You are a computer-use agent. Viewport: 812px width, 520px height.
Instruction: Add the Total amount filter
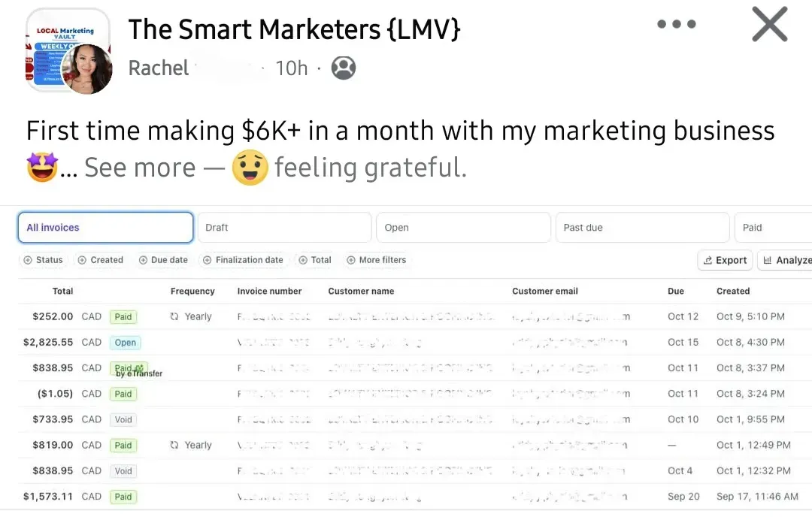coord(315,260)
